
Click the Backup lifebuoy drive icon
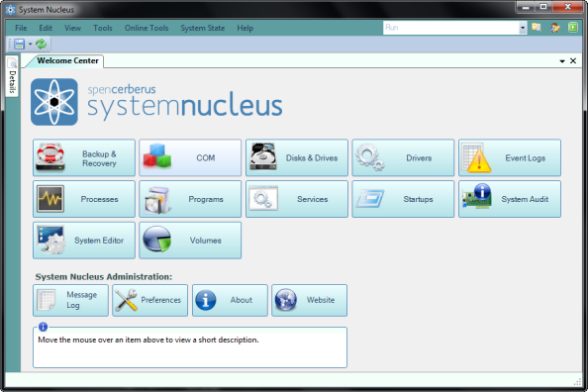point(50,156)
